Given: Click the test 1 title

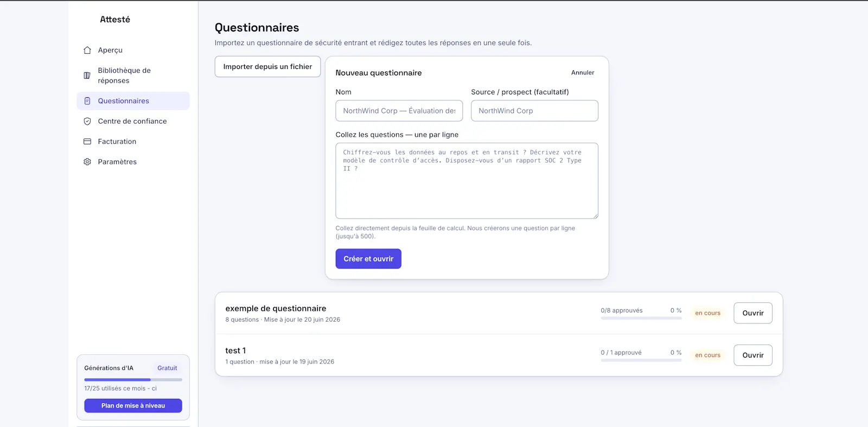Looking at the screenshot, I should (x=235, y=350).
